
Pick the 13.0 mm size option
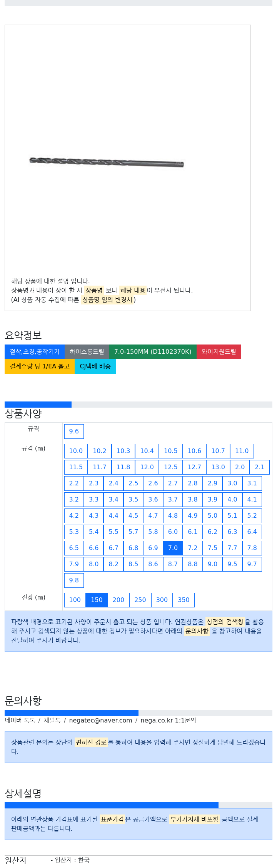pyautogui.click(x=218, y=467)
